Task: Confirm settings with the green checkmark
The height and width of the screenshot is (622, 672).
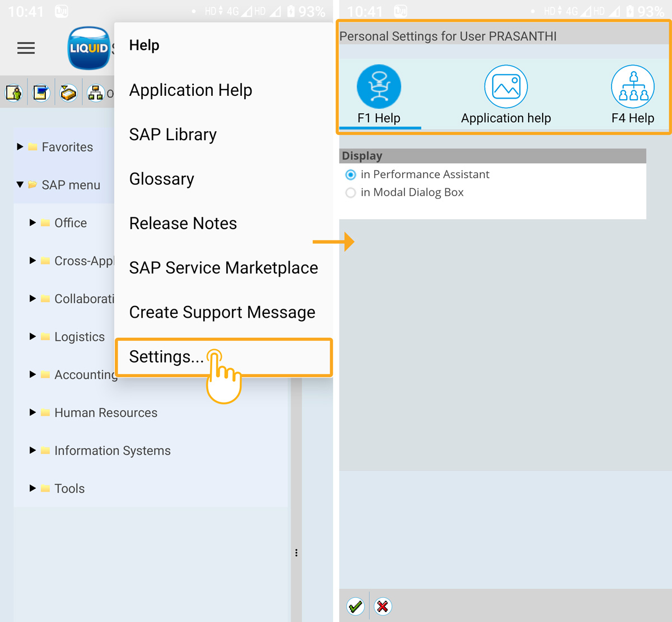Action: [355, 606]
